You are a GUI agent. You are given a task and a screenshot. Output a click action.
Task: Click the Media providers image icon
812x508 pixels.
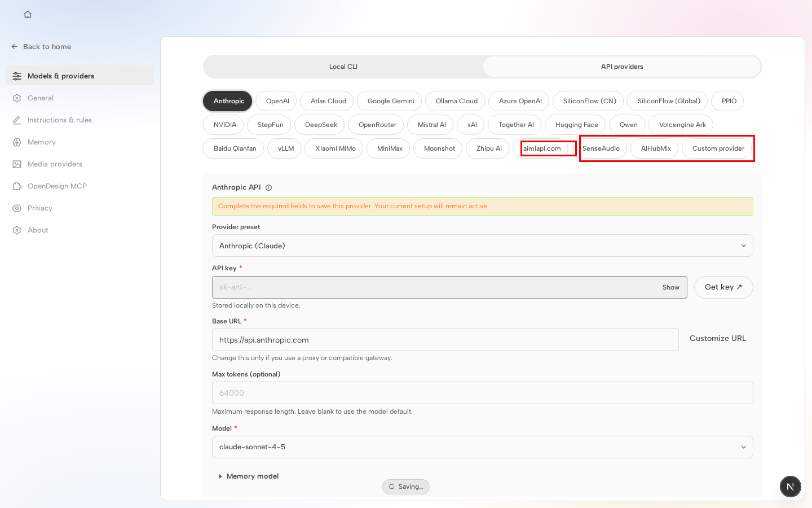coord(17,164)
